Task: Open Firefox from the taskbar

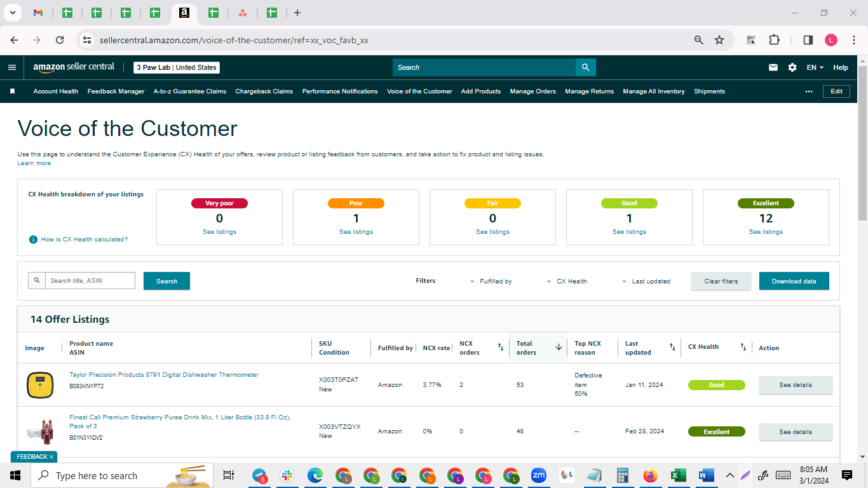Action: coord(650,475)
